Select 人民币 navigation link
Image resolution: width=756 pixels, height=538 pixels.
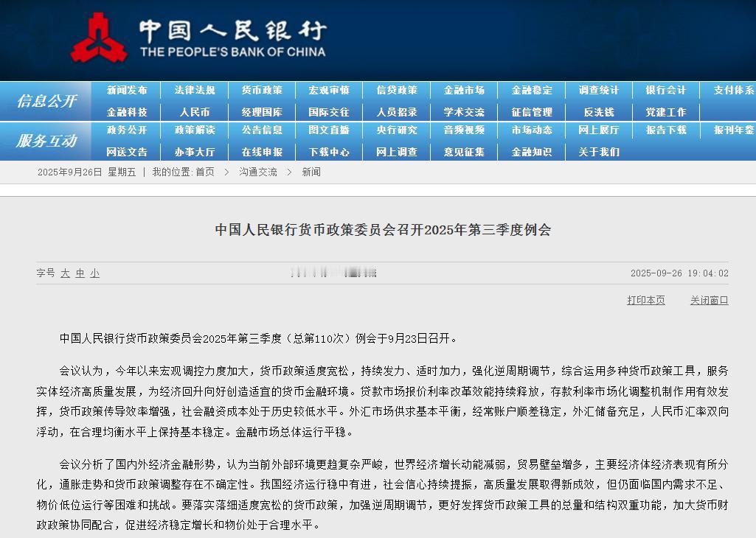[x=194, y=112]
